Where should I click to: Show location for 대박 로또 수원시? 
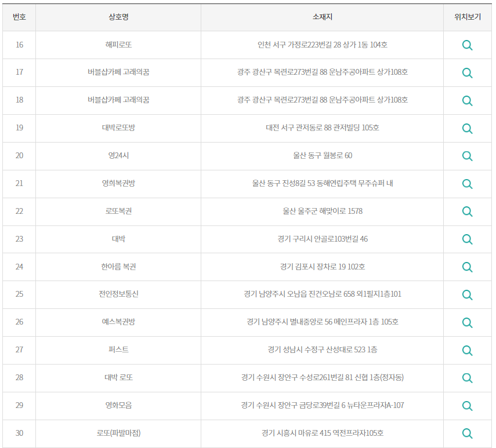tap(467, 378)
